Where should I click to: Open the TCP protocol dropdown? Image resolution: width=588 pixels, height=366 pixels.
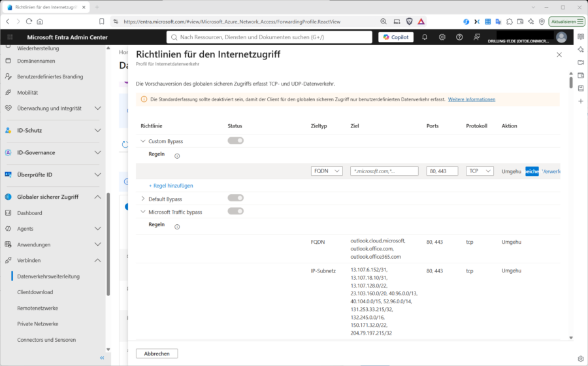pos(480,171)
